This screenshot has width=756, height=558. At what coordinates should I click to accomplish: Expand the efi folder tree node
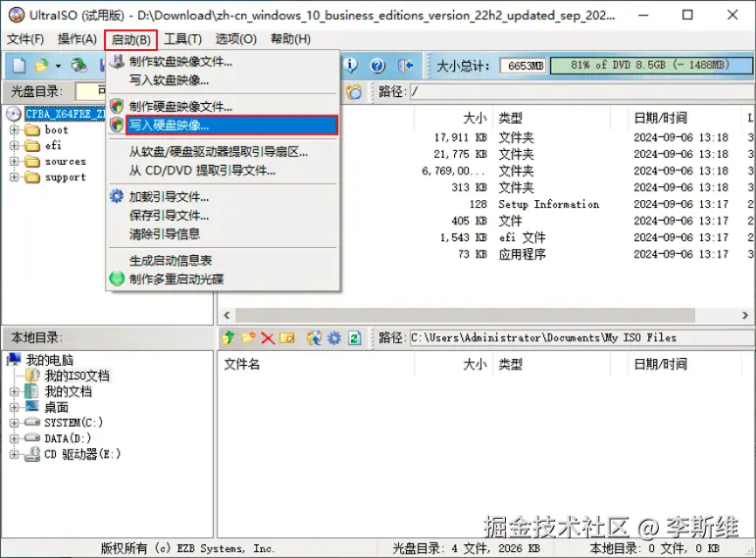coord(14,146)
